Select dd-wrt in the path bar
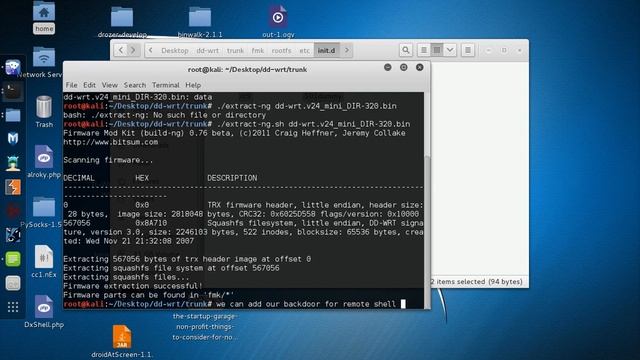The width and height of the screenshot is (640, 360). coord(207,51)
